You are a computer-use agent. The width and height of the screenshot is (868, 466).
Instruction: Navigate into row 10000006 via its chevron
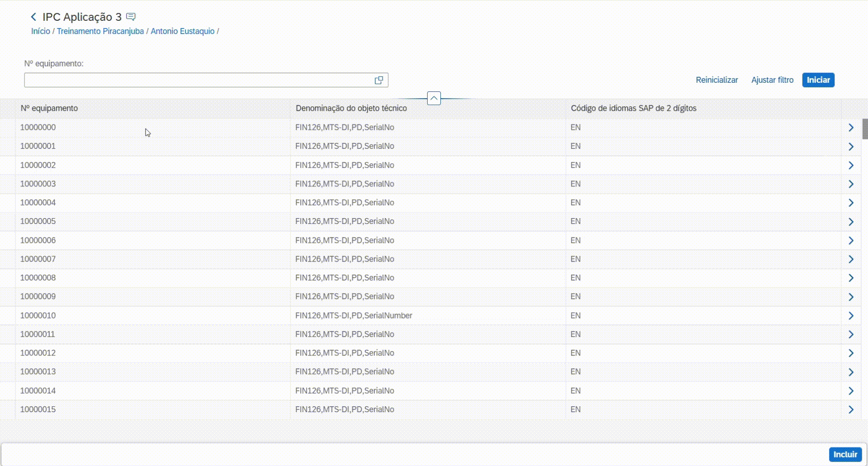pos(851,241)
